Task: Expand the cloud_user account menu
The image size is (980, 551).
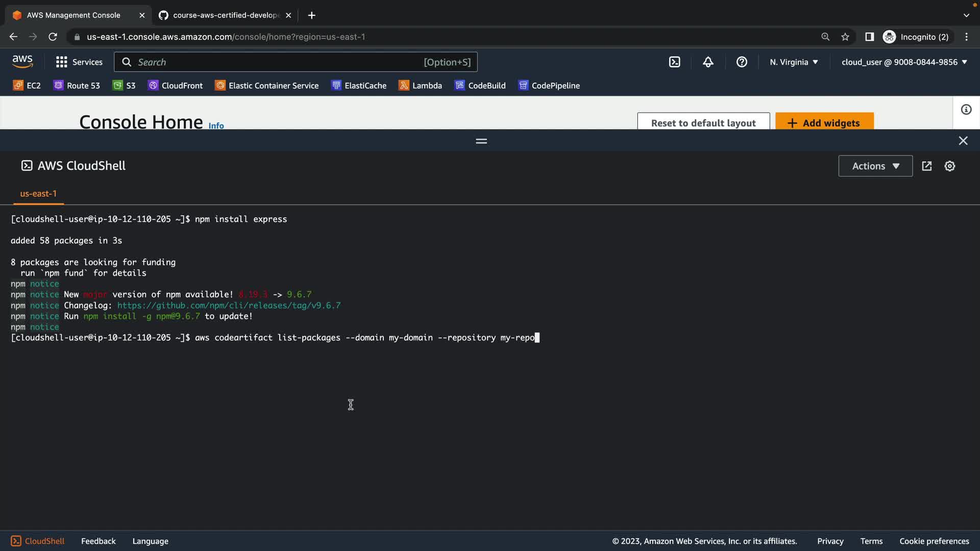Action: pos(904,62)
